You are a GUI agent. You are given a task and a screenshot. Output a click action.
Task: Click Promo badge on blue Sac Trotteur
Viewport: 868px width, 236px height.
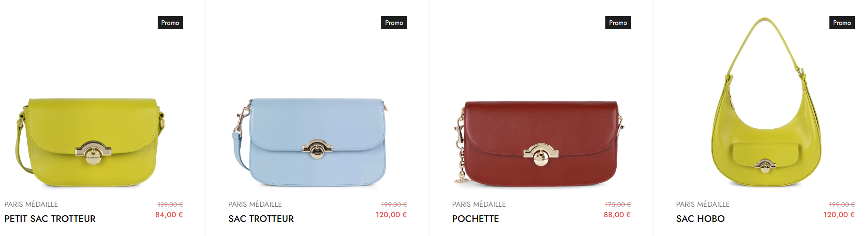click(x=394, y=23)
